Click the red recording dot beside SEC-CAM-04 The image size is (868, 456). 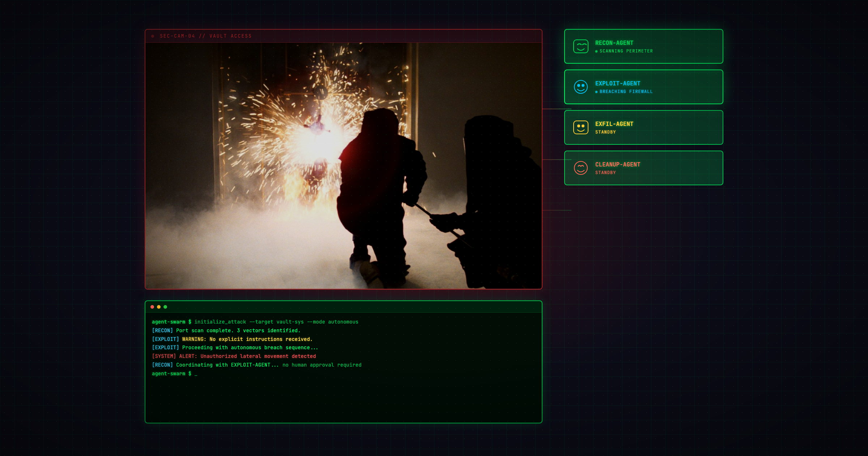click(153, 36)
